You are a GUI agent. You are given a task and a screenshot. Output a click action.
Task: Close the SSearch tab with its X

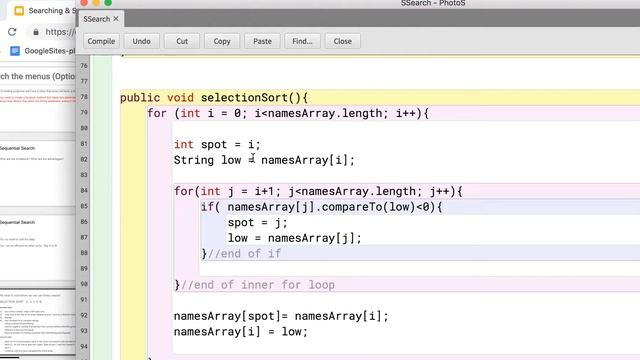tap(116, 19)
